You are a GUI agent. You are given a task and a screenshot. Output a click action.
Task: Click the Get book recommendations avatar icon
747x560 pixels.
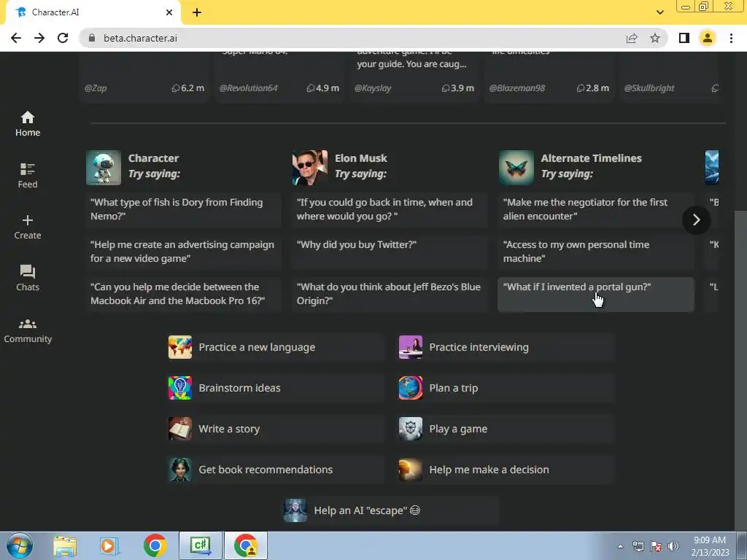(180, 470)
